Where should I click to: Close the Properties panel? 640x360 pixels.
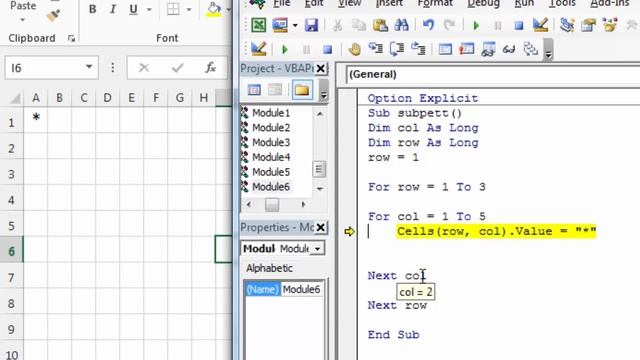pyautogui.click(x=321, y=227)
